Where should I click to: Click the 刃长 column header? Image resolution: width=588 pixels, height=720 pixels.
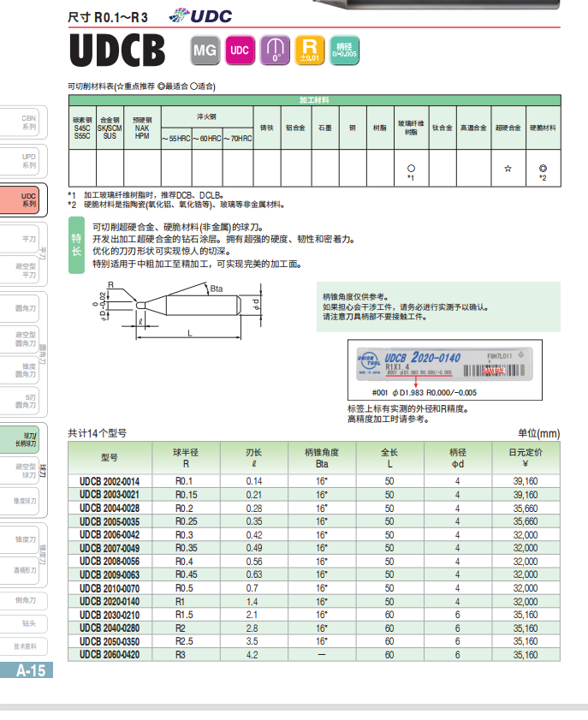pyautogui.click(x=254, y=457)
